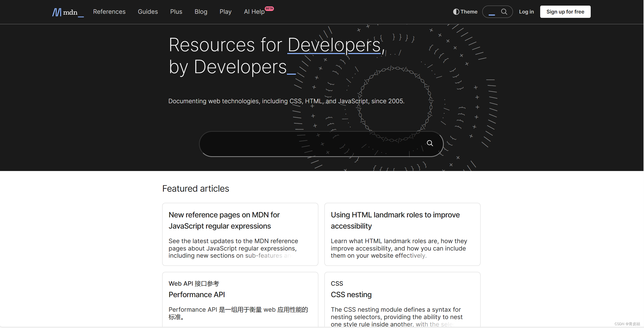Go to the Blog page
The height and width of the screenshot is (328, 644).
(201, 12)
